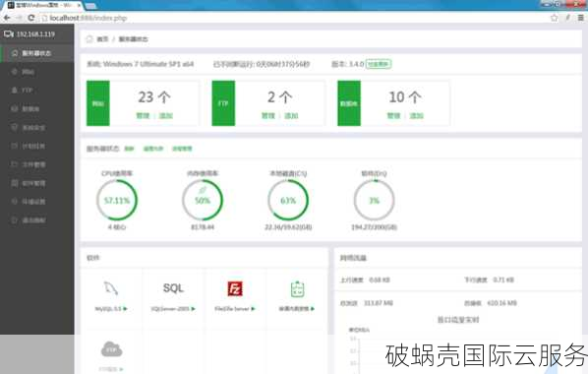The image size is (588, 374).
Task: Click the red FileZilla icon
Action: tap(235, 288)
